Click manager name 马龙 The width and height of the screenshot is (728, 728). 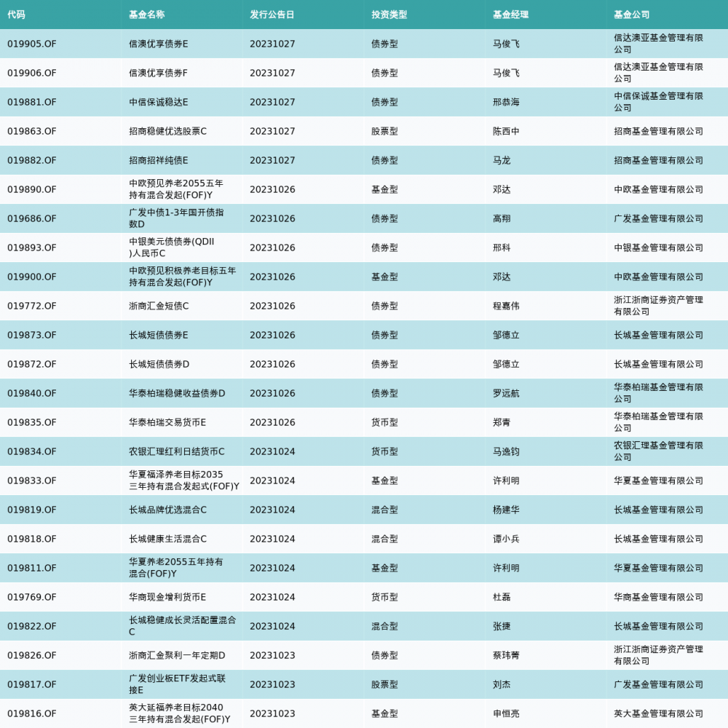[502, 160]
